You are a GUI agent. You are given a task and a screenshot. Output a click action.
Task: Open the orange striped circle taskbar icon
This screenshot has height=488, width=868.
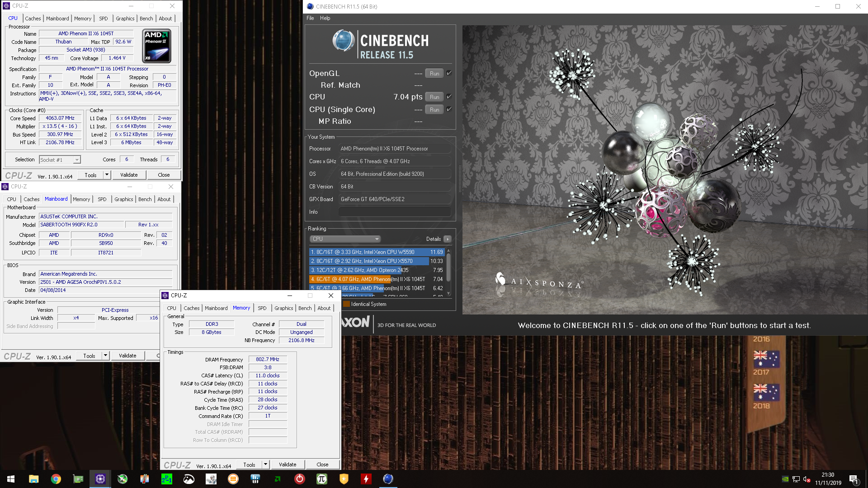click(233, 479)
